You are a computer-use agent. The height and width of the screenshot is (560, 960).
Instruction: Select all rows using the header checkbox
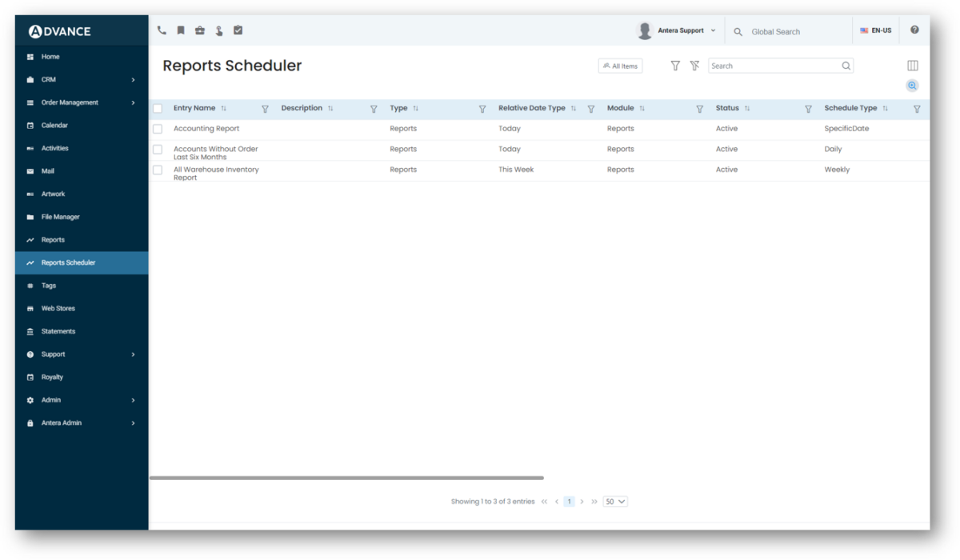[x=158, y=107]
